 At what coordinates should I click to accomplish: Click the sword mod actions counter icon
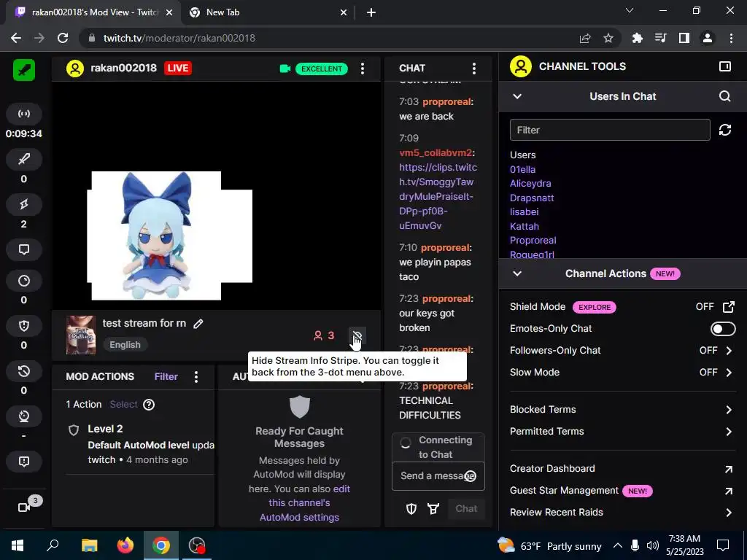[x=24, y=159]
